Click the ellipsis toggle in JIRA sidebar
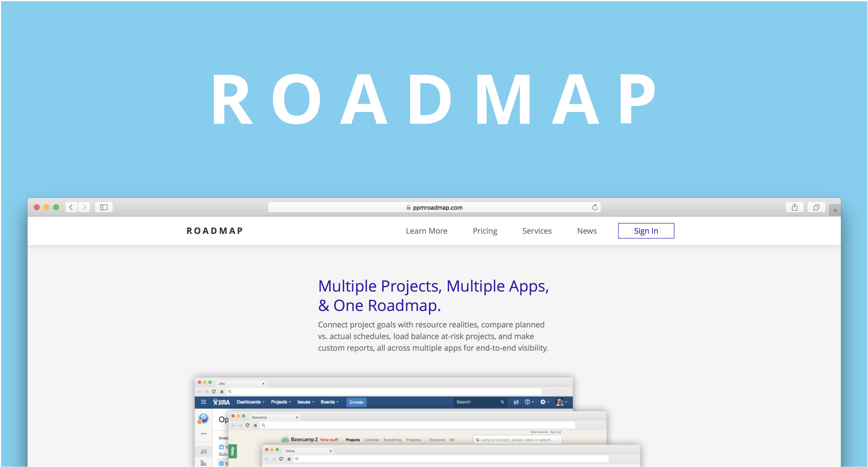This screenshot has height=467, width=868. (204, 434)
